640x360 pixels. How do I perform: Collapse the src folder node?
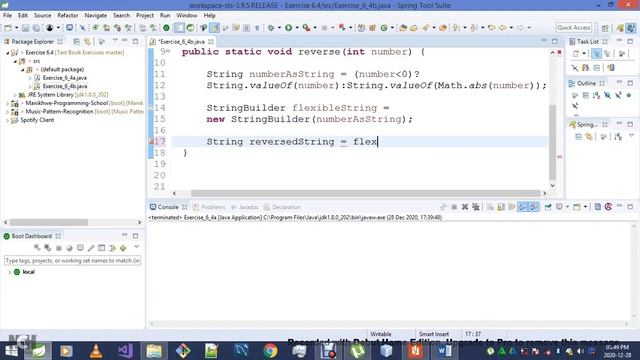(15, 61)
